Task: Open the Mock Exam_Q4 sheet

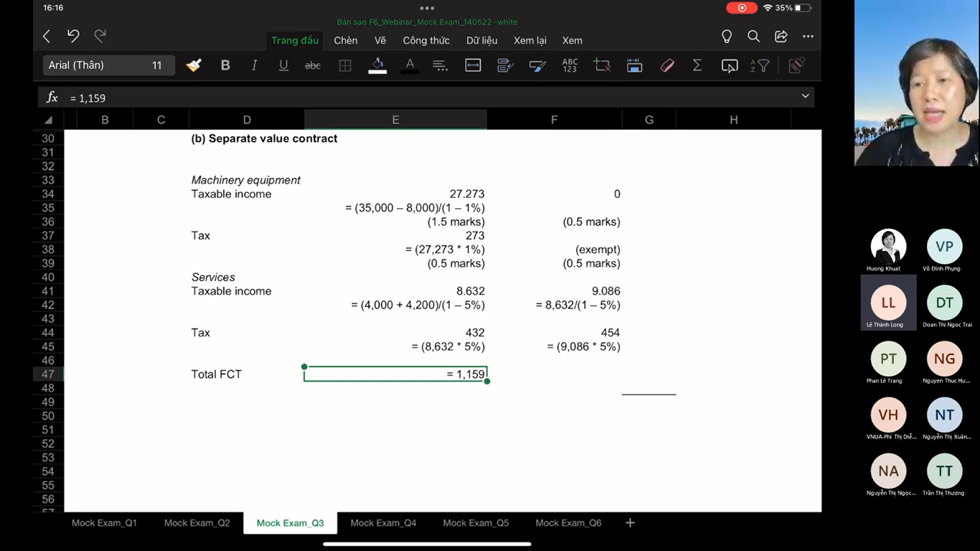Action: [x=383, y=523]
